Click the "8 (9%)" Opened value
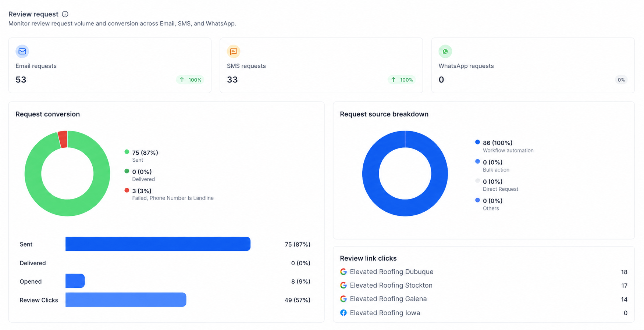Screen dimensions: 644x330 tap(301, 281)
